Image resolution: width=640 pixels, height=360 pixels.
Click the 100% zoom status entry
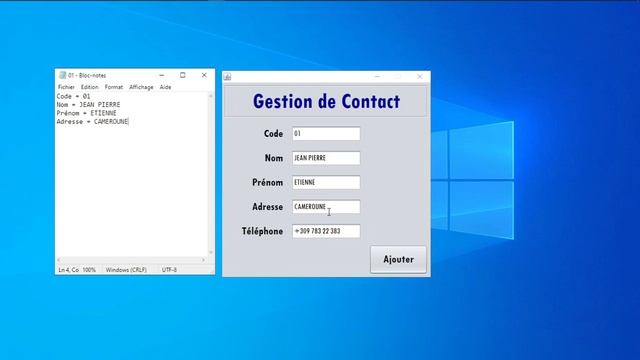[89, 270]
